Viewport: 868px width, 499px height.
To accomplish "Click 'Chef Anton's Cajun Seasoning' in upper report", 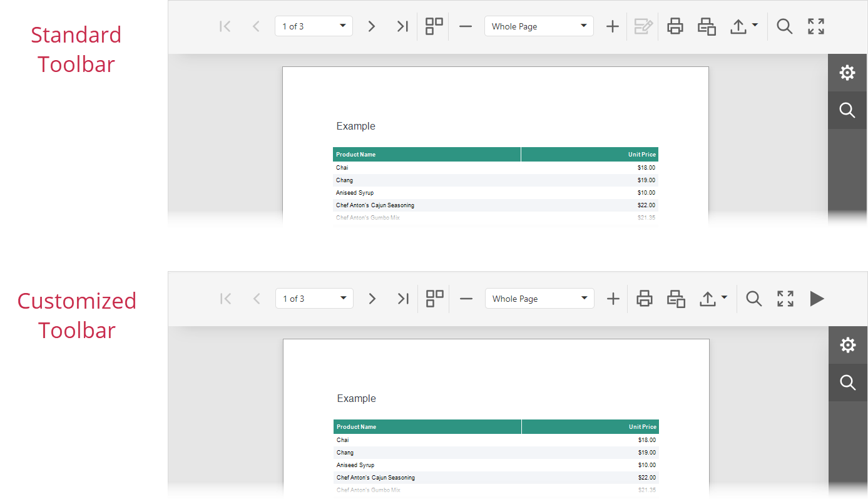I will 375,205.
